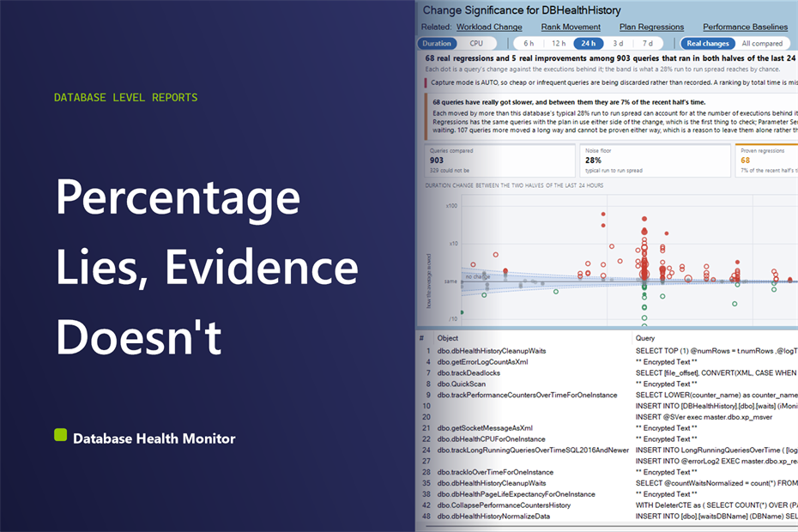The image size is (798, 532).
Task: Choose the 6 h time range
Action: point(529,43)
